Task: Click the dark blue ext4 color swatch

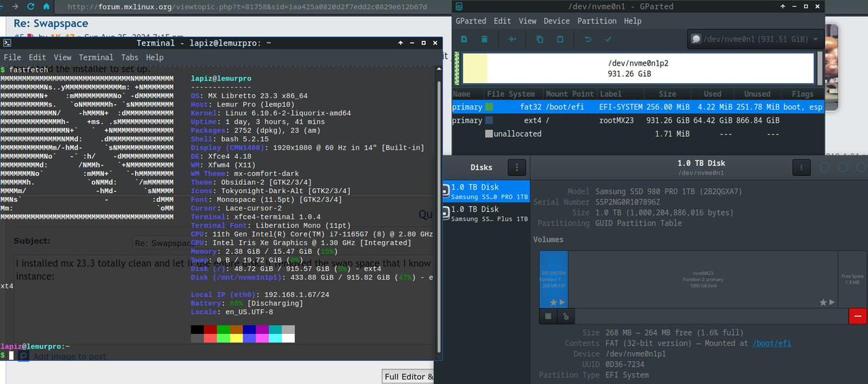Action: coord(489,120)
